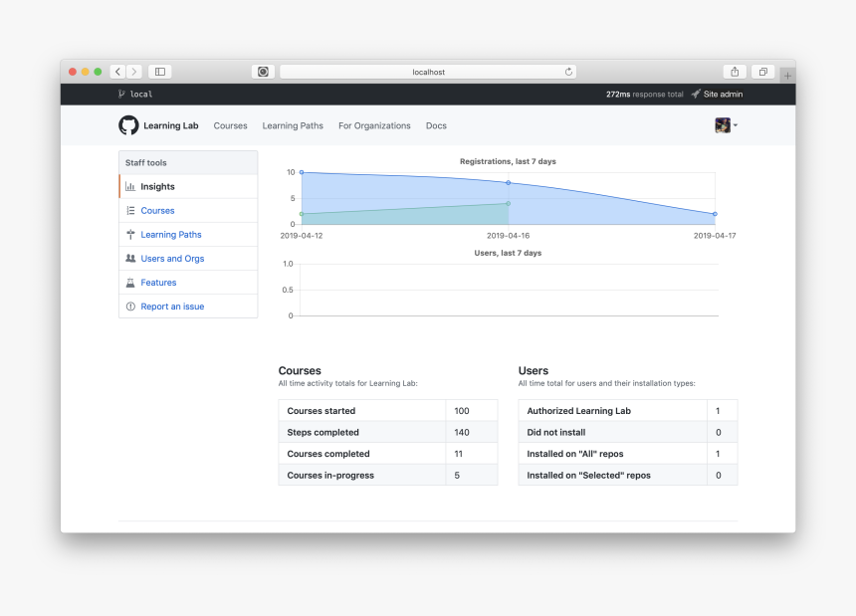This screenshot has width=856, height=616.
Task: Click the Courses in-progress row label
Action: (330, 476)
